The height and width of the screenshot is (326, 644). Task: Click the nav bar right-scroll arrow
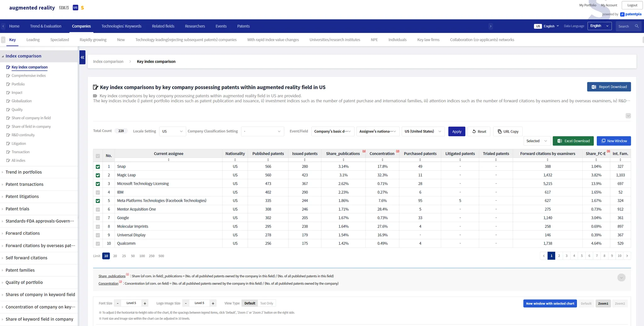pos(491,26)
